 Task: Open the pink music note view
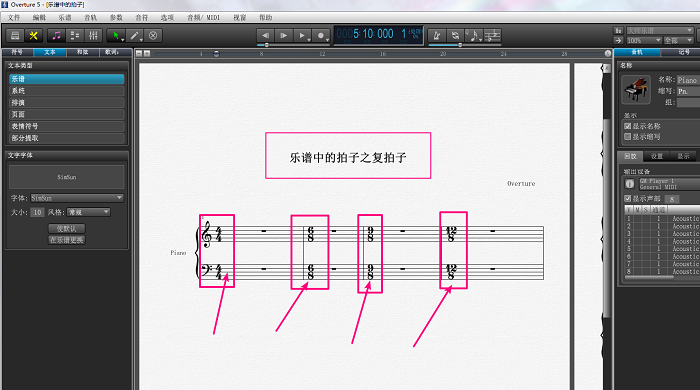57,36
